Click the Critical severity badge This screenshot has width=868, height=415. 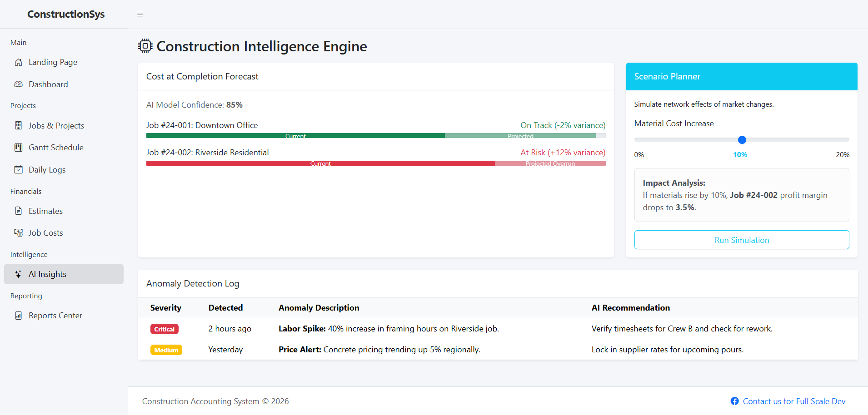click(164, 329)
